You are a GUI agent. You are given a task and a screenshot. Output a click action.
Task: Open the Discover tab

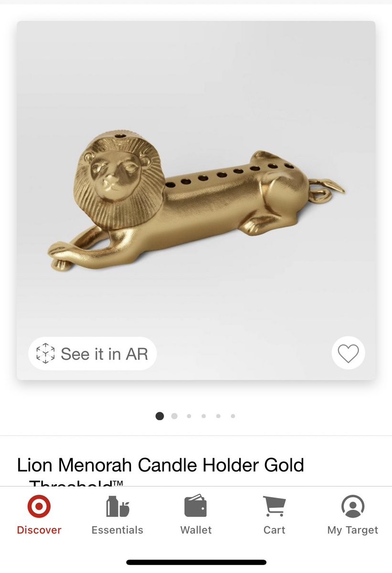(x=39, y=515)
